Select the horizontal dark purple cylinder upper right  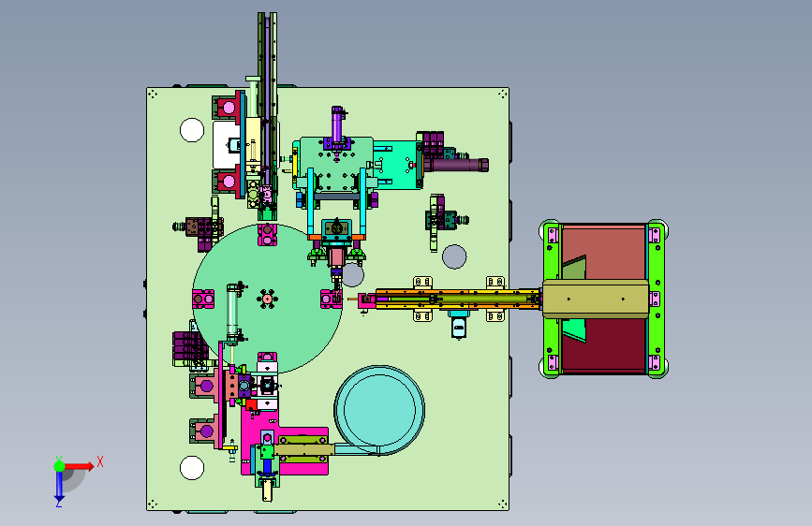[x=457, y=165]
